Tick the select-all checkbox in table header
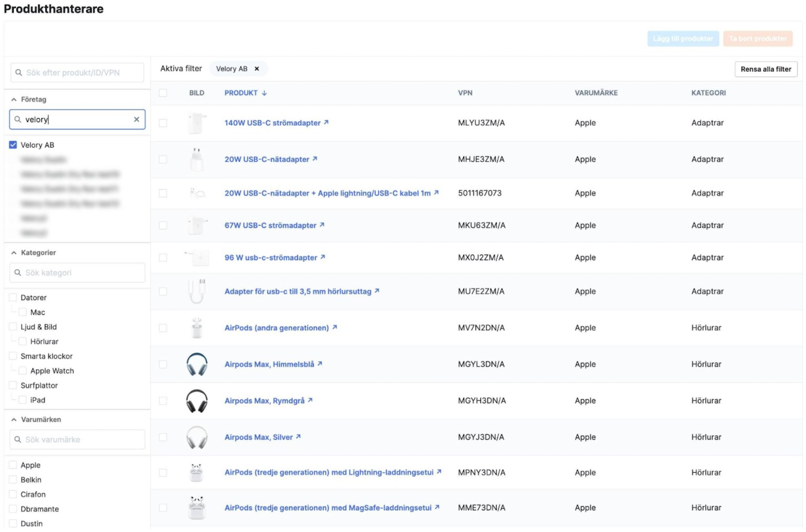Image resolution: width=806 pixels, height=532 pixels. coord(163,93)
